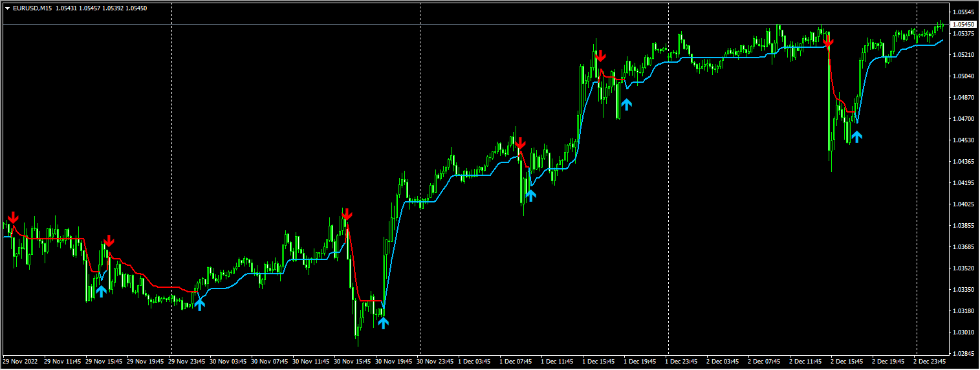Click the 1 Dec 23:45 time label
This screenshot has height=370, width=980.
(x=682, y=362)
